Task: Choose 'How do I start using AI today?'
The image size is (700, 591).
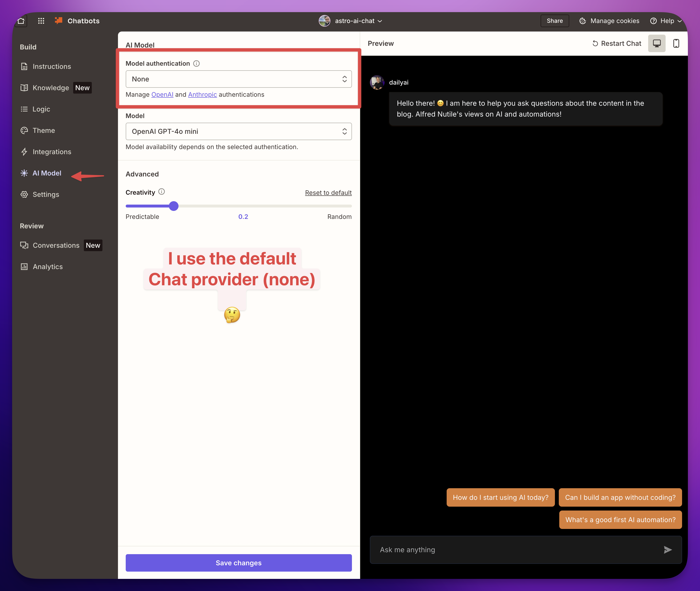Action: point(500,497)
